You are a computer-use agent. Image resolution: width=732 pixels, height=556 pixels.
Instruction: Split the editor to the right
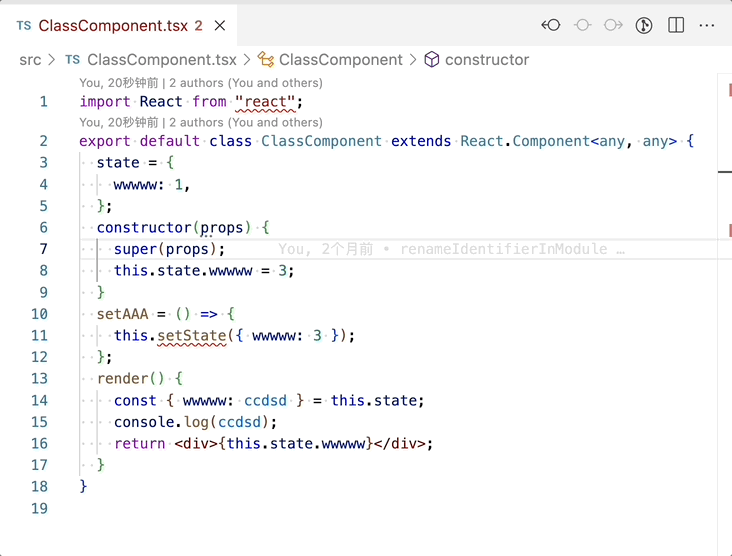pyautogui.click(x=676, y=25)
